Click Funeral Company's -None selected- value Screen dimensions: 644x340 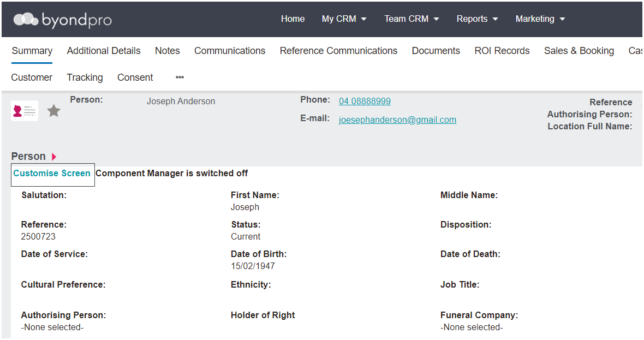tap(472, 327)
